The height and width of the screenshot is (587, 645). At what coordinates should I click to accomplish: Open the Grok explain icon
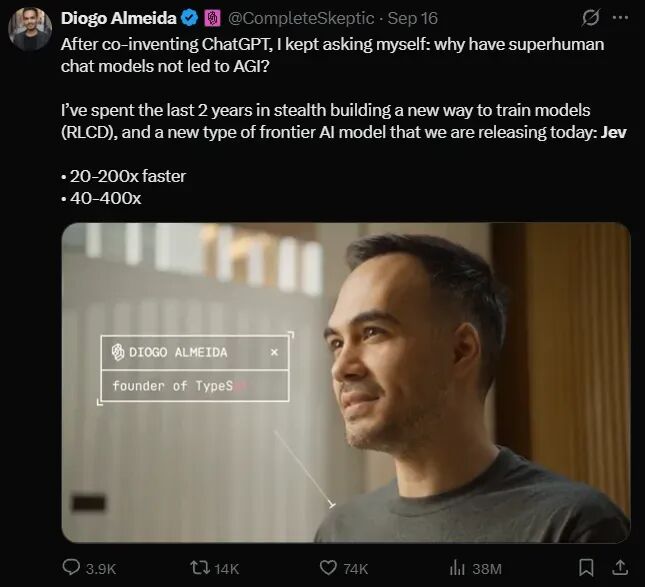(x=591, y=18)
